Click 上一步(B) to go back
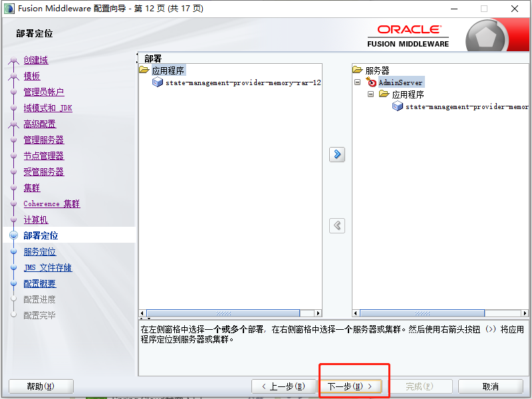This screenshot has height=399, width=532. point(284,386)
